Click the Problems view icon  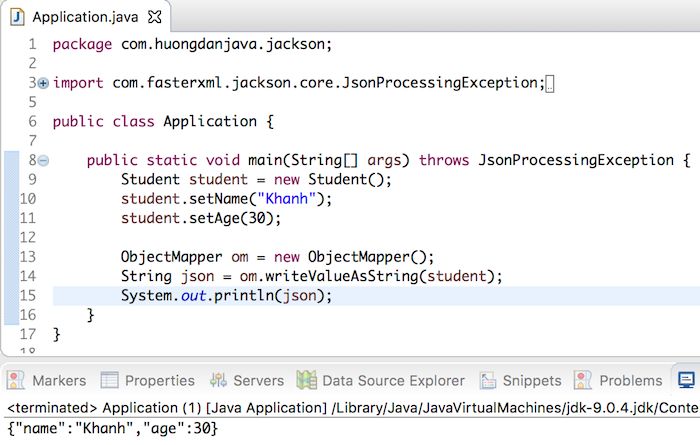pyautogui.click(x=583, y=380)
